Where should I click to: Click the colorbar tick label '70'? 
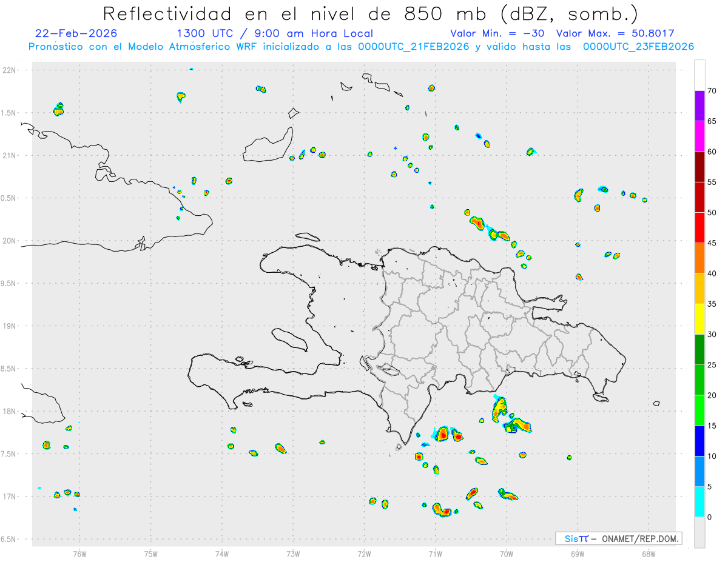pos(712,91)
